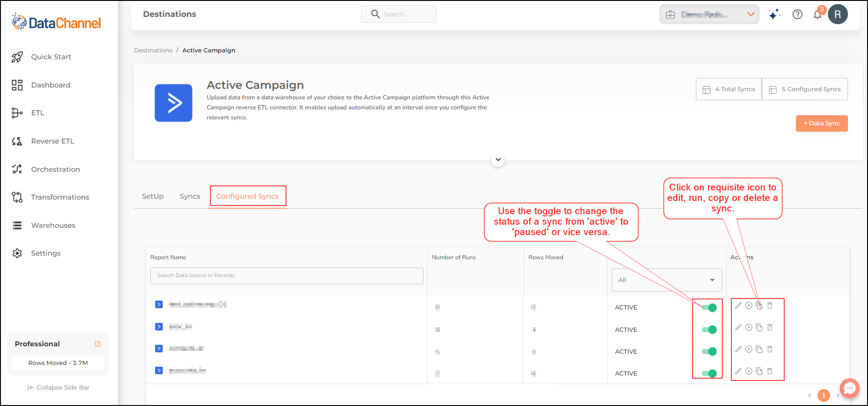This screenshot has height=406, width=868.
Task: Click the DataChannel logo
Action: pos(56,22)
